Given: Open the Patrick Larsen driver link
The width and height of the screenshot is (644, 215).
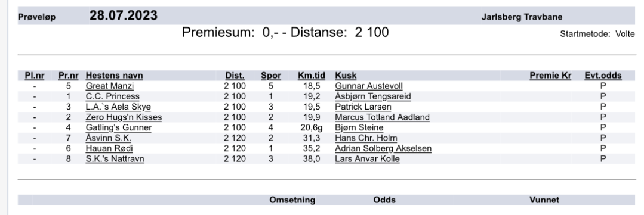Looking at the screenshot, I should 363,107.
